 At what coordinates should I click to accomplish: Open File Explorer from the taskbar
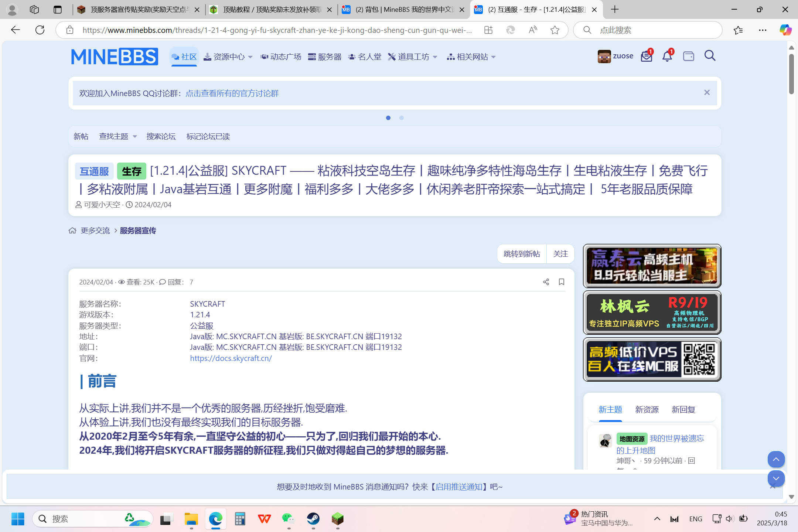tap(191, 519)
